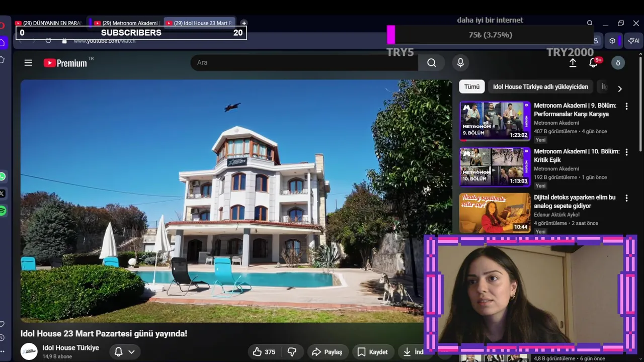
Task: Show more filter chips with right arrow
Action: click(620, 88)
